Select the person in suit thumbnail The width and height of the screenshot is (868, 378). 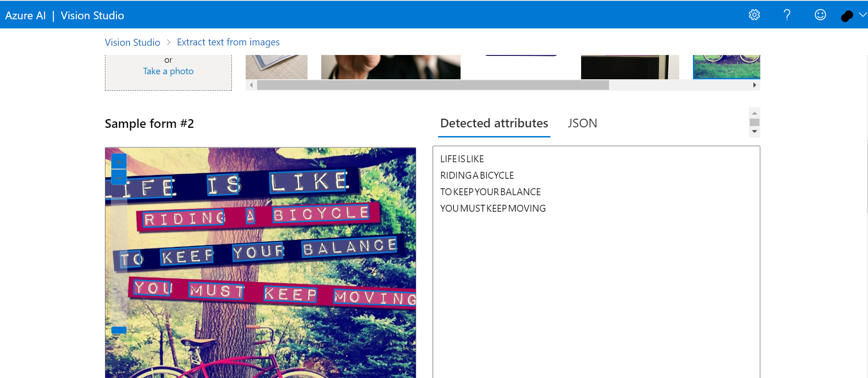391,67
